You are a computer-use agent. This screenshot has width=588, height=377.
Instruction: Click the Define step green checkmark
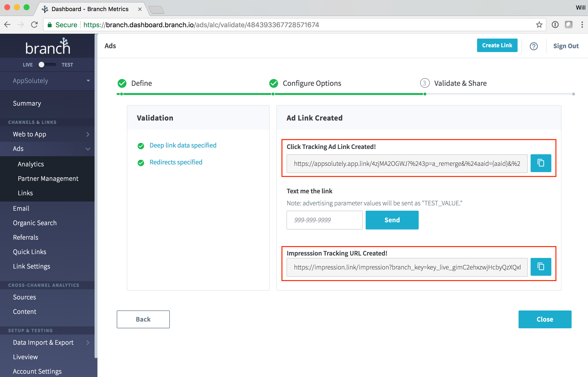click(x=122, y=83)
